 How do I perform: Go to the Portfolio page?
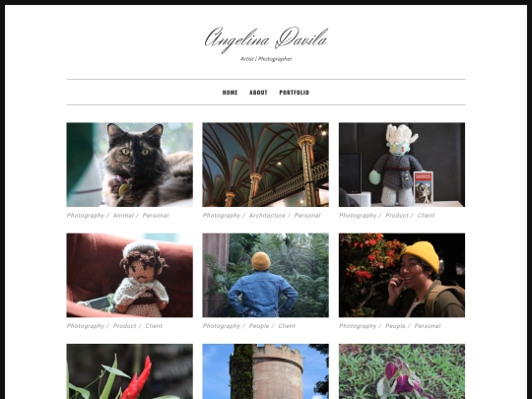(x=295, y=93)
